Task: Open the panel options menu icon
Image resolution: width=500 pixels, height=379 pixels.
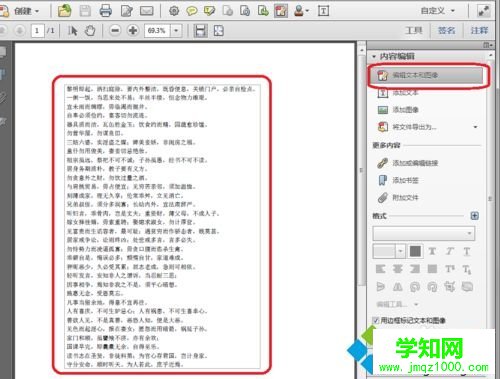Action: tap(488, 45)
